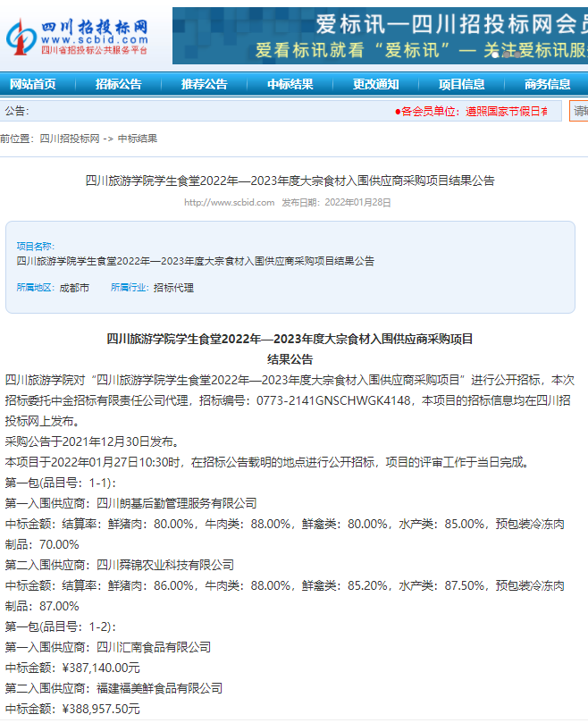Screen dimensions: 588x723
Task: Click the 项目名称 label
Action: click(x=36, y=247)
